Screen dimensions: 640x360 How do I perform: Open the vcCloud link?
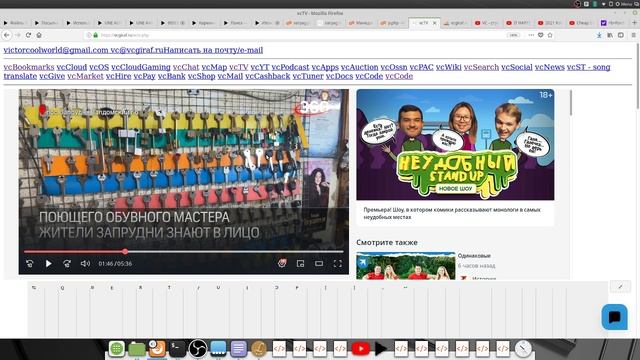(x=72, y=67)
